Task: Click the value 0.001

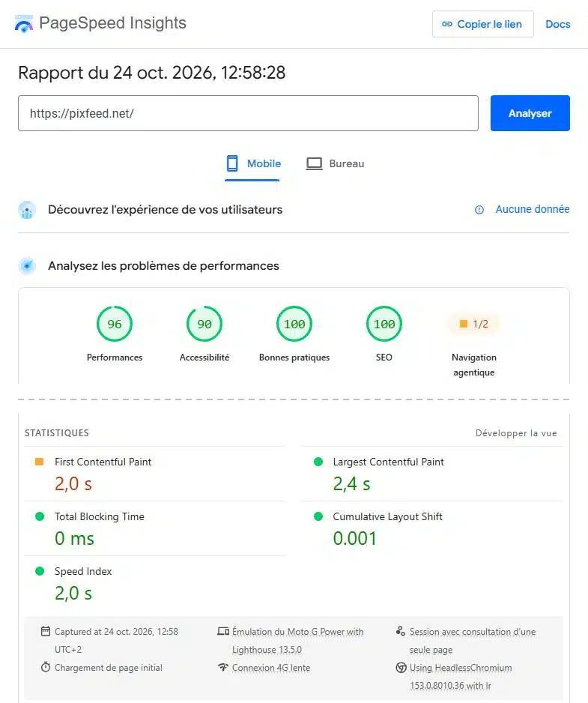Action: [355, 538]
